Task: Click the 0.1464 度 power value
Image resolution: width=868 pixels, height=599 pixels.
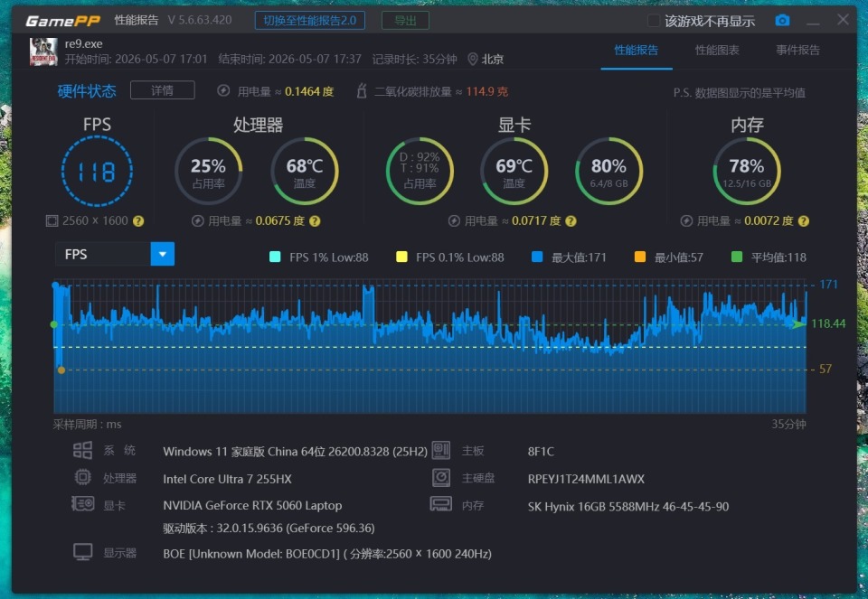Action: click(x=309, y=91)
